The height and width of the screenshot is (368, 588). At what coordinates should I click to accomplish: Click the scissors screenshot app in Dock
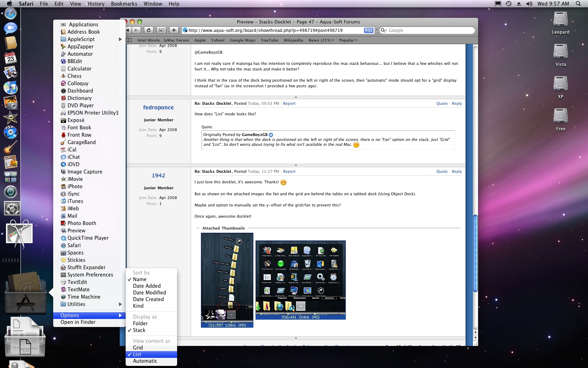19,233
